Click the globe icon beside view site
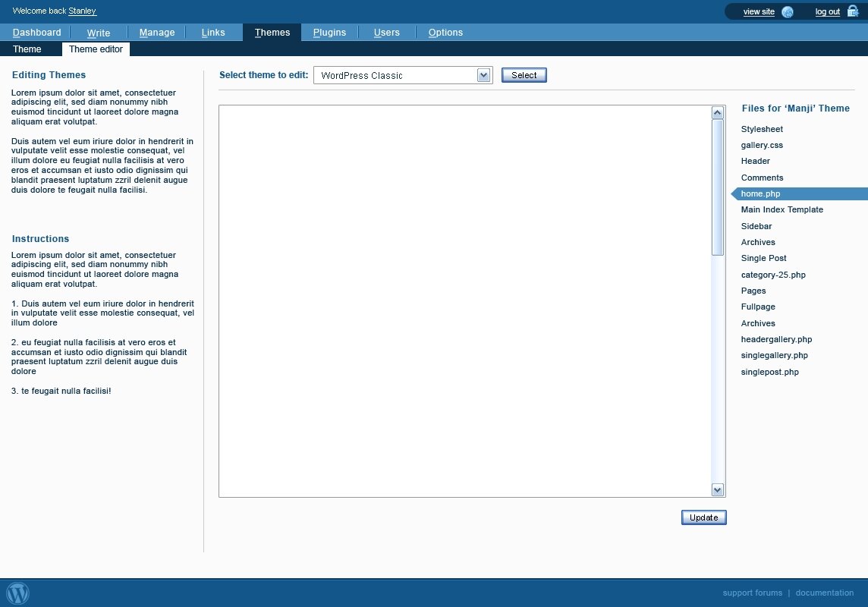Viewport: 868px width, 607px height. click(788, 11)
